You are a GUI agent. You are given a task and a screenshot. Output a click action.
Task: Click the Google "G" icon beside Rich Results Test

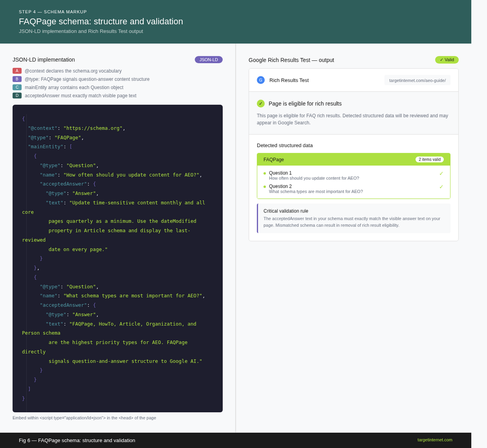[x=260, y=80]
